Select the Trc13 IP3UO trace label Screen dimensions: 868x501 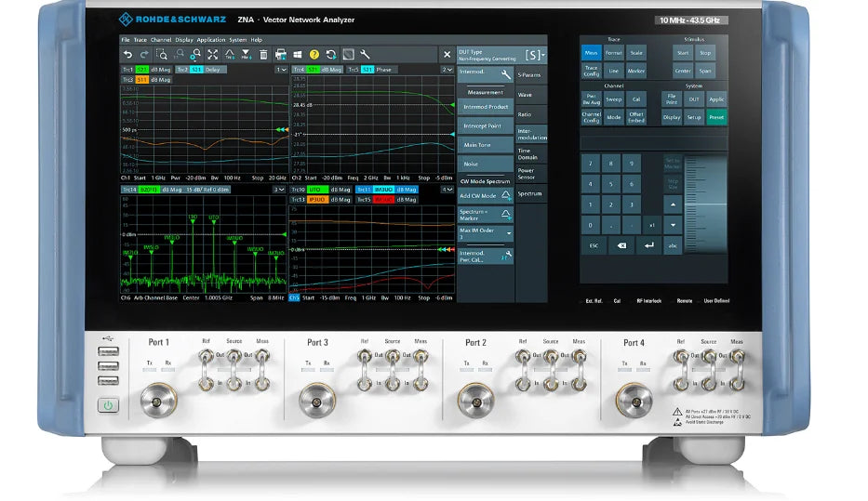322,200
